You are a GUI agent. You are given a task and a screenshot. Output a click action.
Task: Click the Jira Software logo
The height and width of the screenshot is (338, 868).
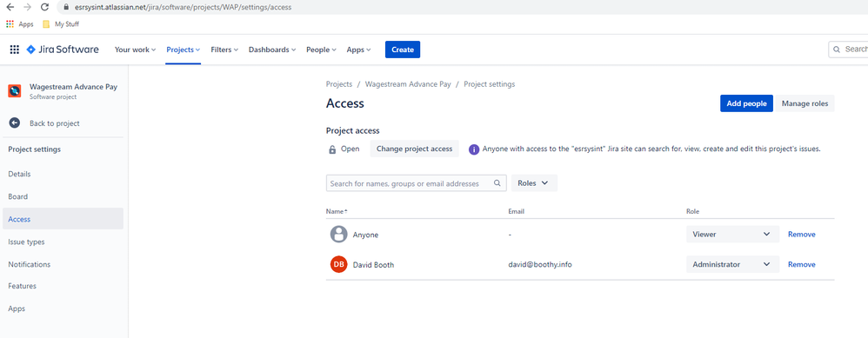click(63, 50)
